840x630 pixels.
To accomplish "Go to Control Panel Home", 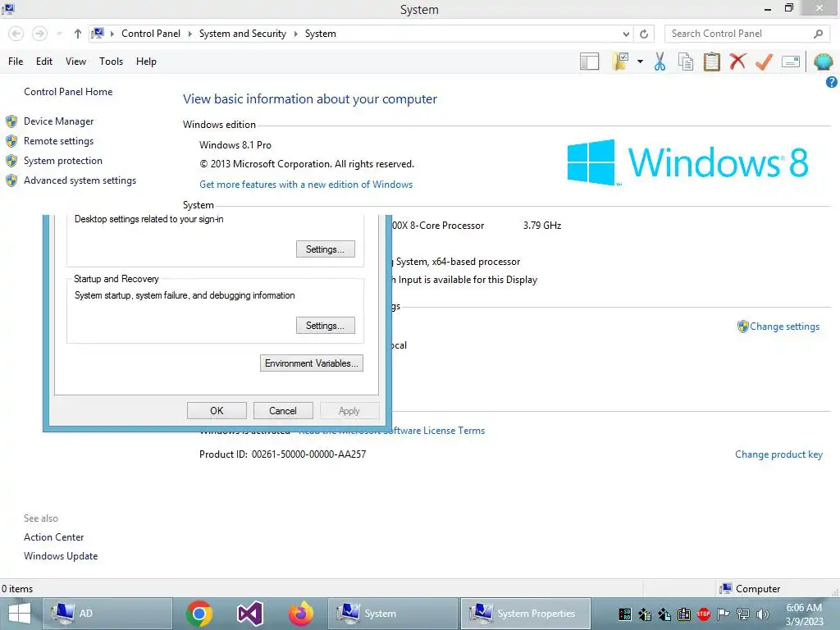I will click(x=68, y=92).
